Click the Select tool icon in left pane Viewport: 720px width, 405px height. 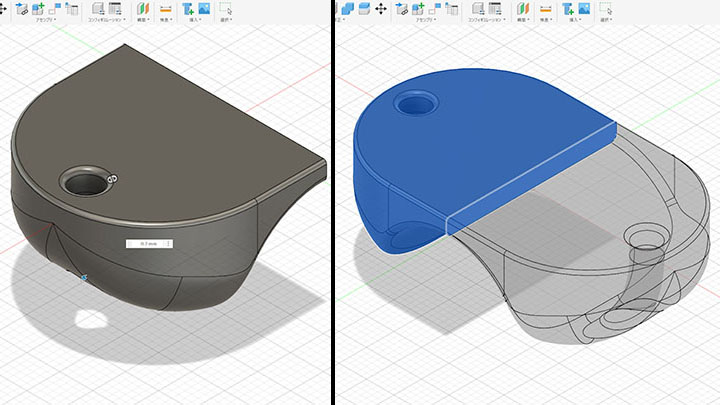226,8
